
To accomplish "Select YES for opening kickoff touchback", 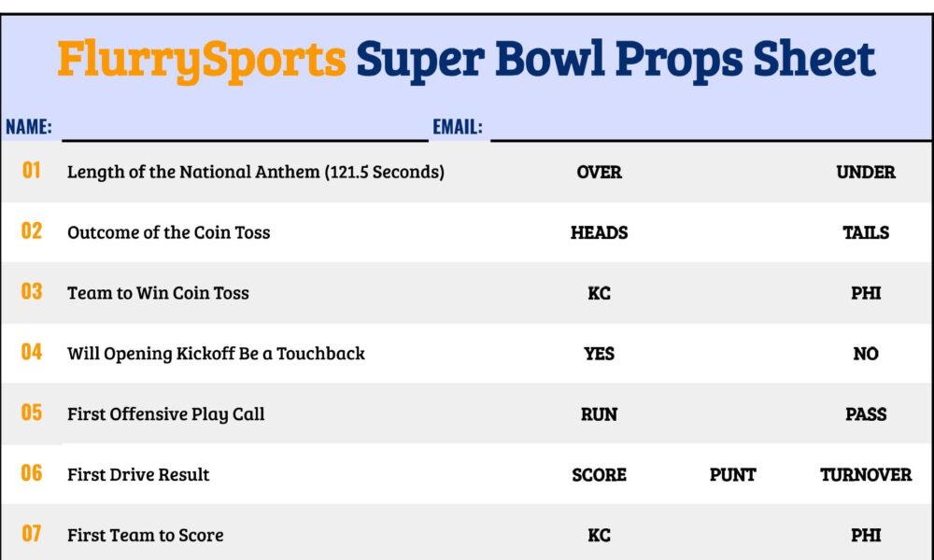I will pos(599,354).
